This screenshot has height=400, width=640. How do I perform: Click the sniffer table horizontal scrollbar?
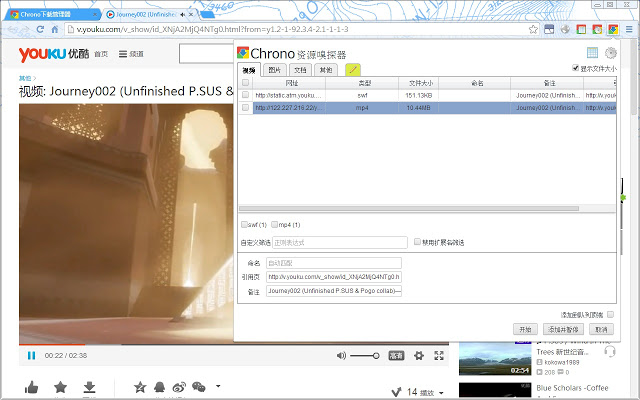tap(409, 208)
